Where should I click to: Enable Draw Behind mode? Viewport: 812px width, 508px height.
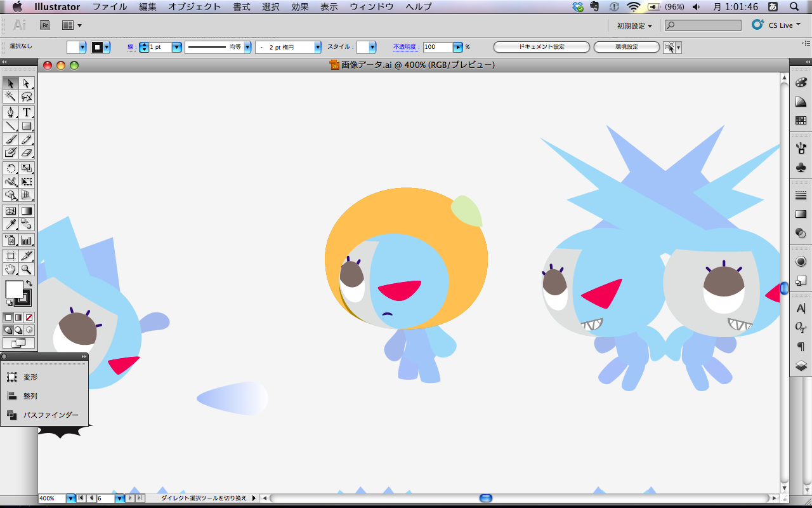pyautogui.click(x=18, y=330)
